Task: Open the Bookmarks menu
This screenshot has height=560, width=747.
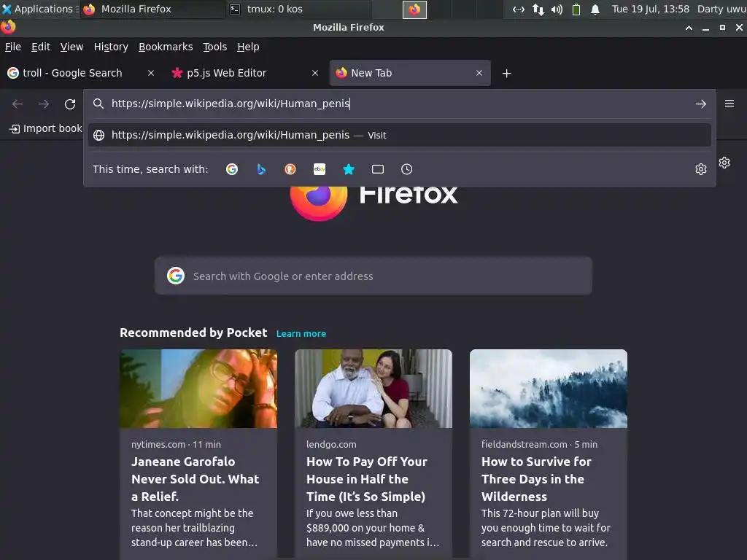Action: [166, 47]
